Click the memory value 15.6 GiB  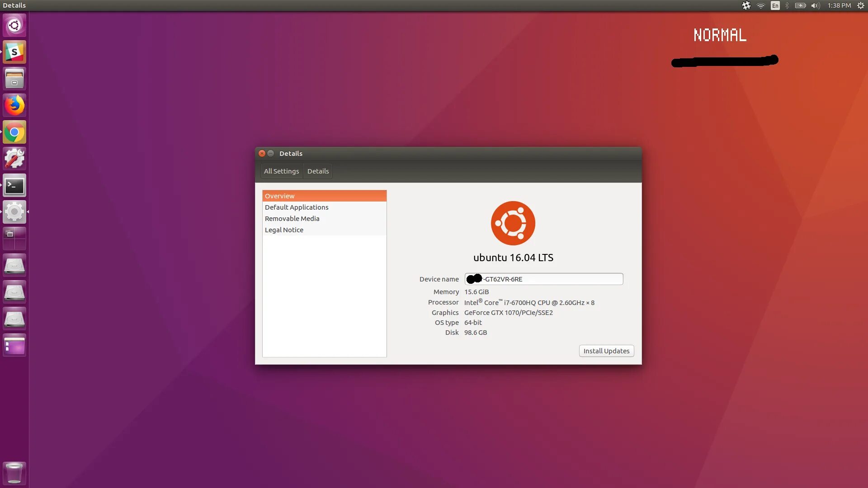476,292
